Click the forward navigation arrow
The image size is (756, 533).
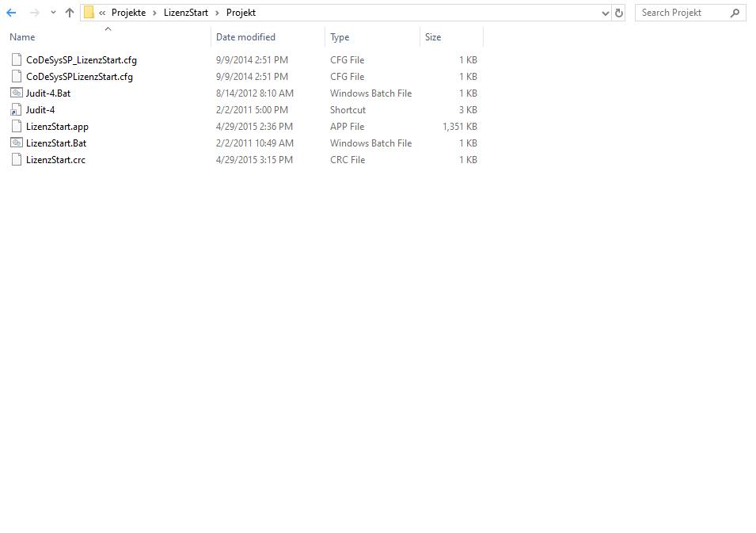pos(34,13)
